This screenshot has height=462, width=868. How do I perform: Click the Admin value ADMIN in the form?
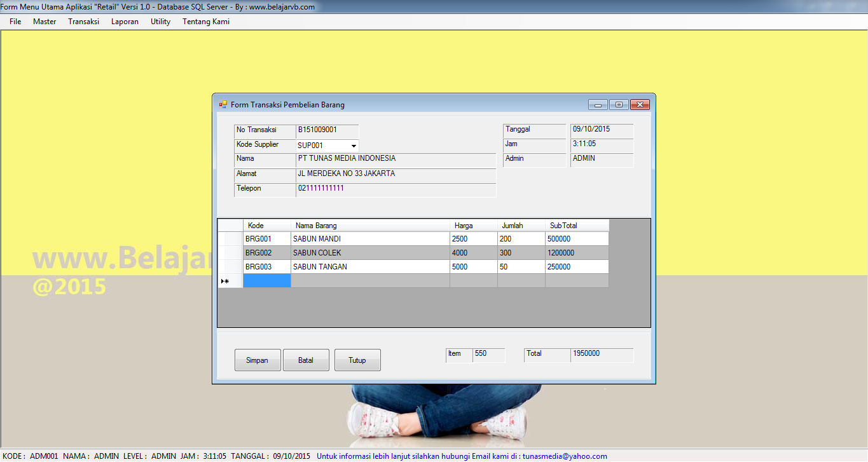602,160
